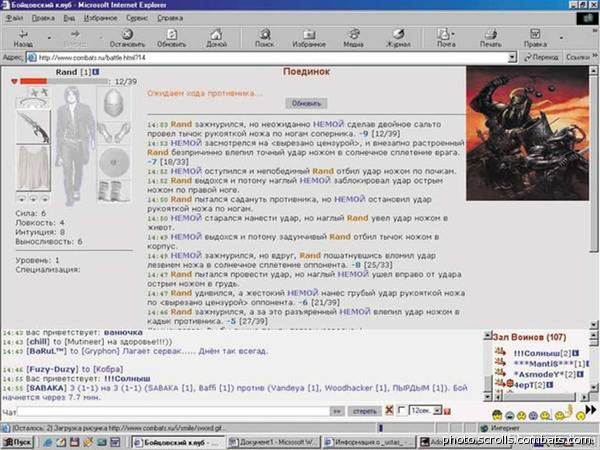Click the helmet equipment slot
Image resolution: width=600 pixels, height=450 pixels.
point(113,103)
